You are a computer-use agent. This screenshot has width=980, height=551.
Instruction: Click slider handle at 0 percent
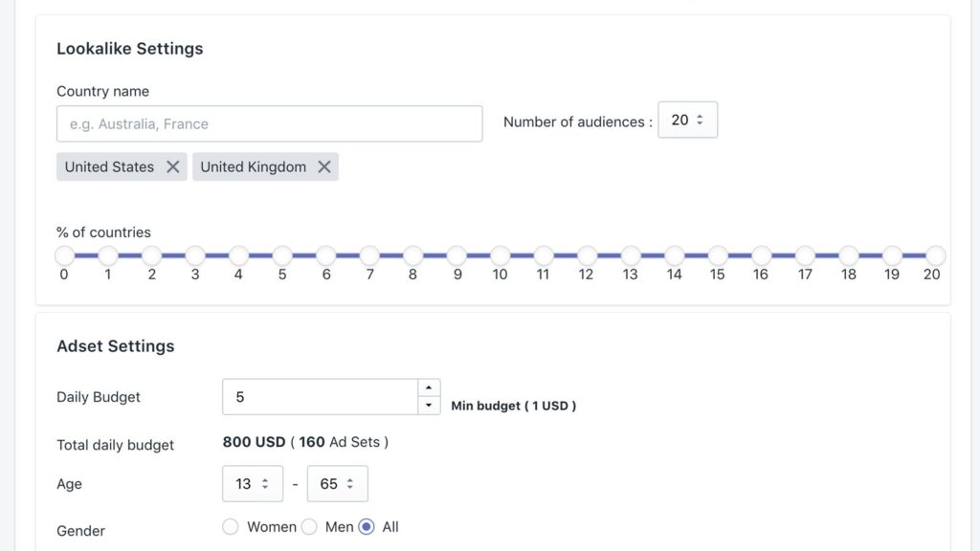pos(64,255)
